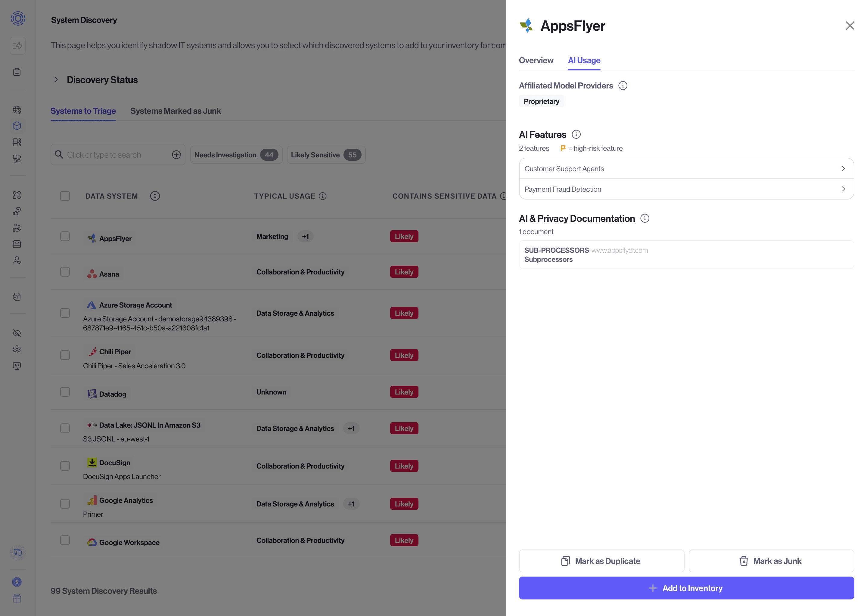Open the Data System column sort dropdown
This screenshot has height=616, width=867.
[x=155, y=196]
